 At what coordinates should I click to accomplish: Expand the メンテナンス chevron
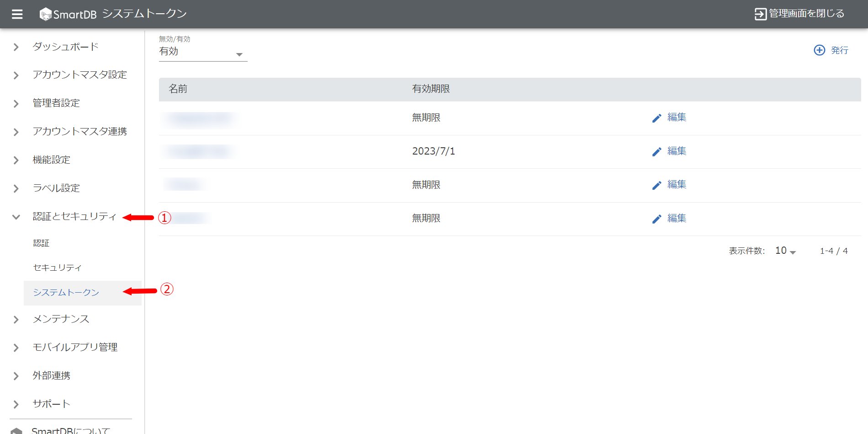(x=16, y=320)
